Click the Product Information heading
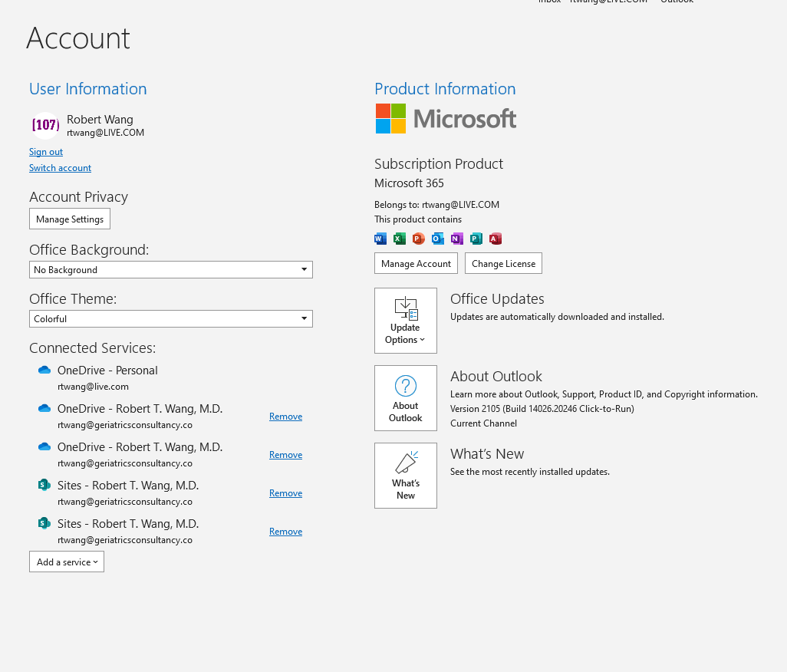Image resolution: width=787 pixels, height=672 pixels. click(445, 89)
